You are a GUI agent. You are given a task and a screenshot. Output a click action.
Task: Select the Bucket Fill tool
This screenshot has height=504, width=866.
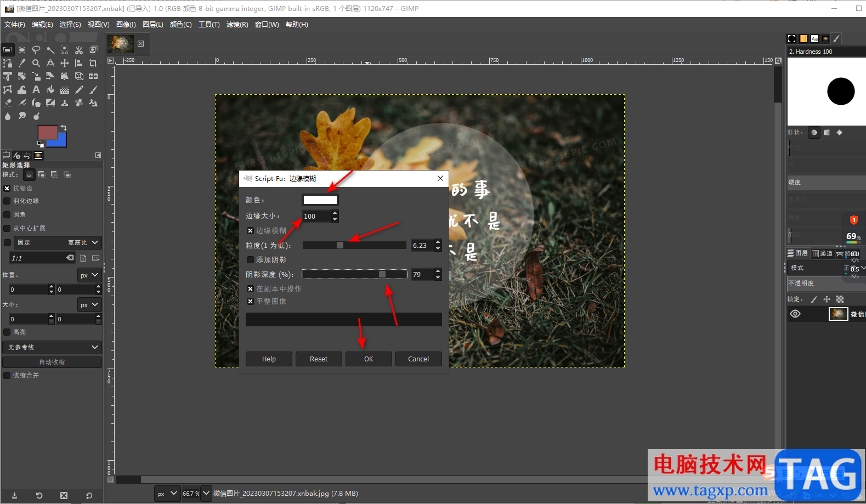coord(50,89)
